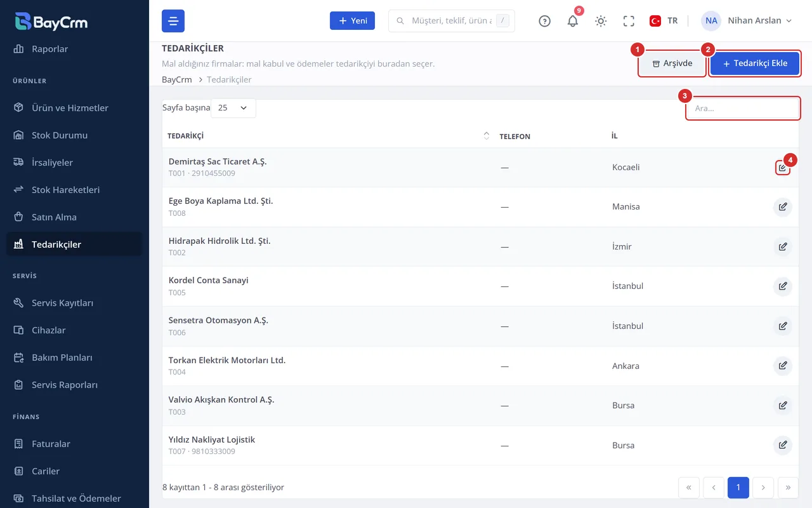This screenshot has width=812, height=508.
Task: Edit supplier Valvio Akışkan Kontrol A.Ş.
Action: point(783,405)
